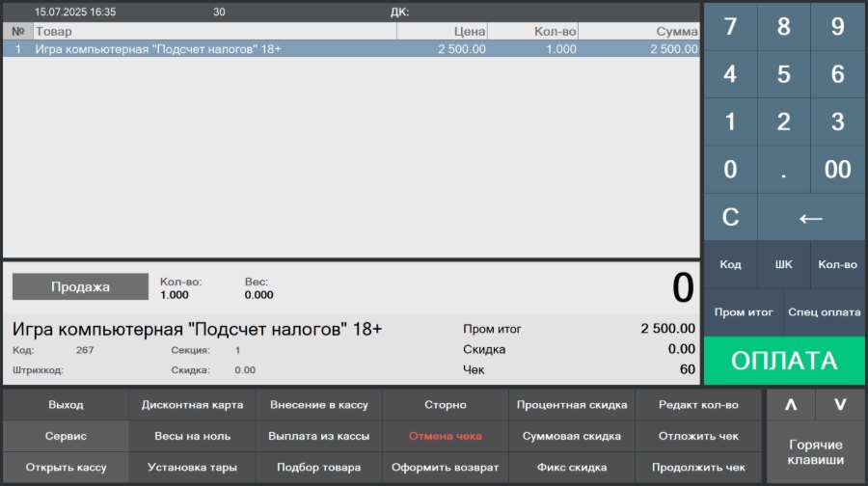Open Подбор товара product selection
The image size is (868, 486).
(x=319, y=467)
